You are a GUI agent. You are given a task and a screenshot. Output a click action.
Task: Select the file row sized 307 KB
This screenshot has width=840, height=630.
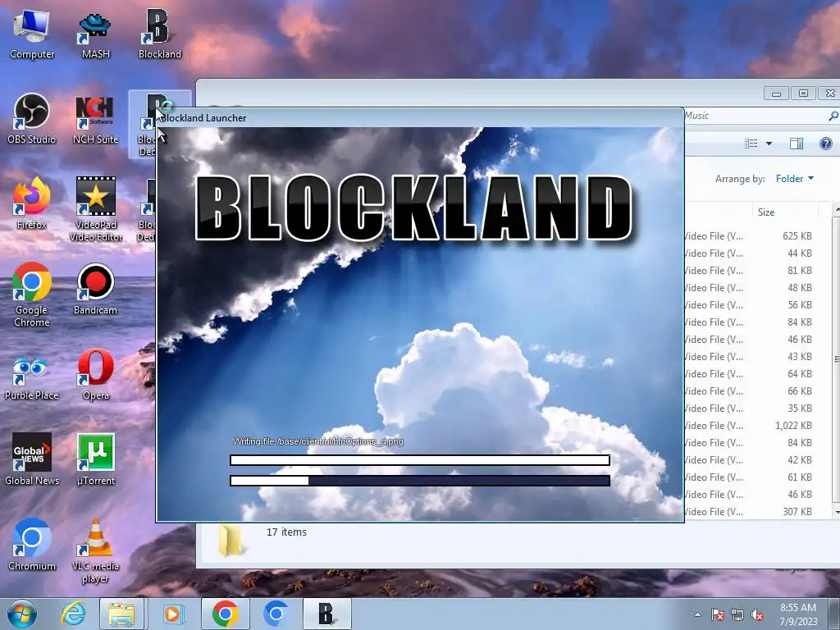(x=750, y=512)
